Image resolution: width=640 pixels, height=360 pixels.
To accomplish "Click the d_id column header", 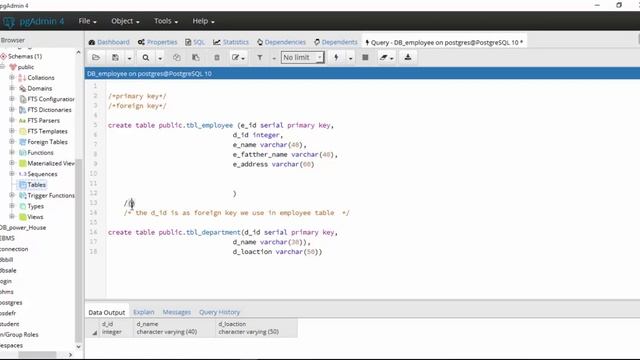I will coord(117,328).
